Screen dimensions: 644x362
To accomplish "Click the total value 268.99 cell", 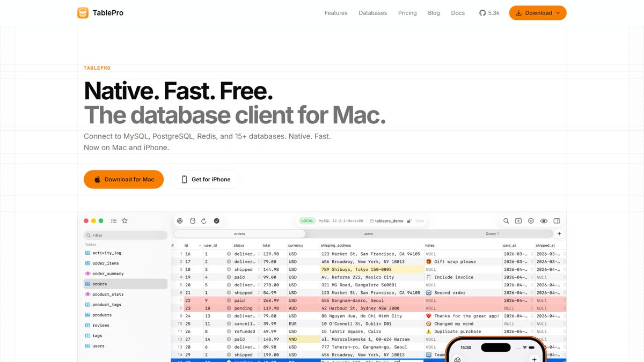I will 274,300.
